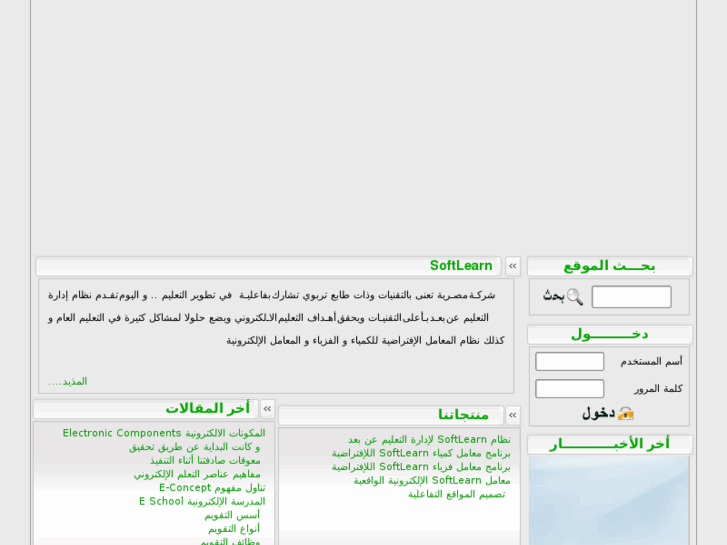The width and height of the screenshot is (727, 545).
Task: Click the منتجاتنا section heading
Action: 463,415
